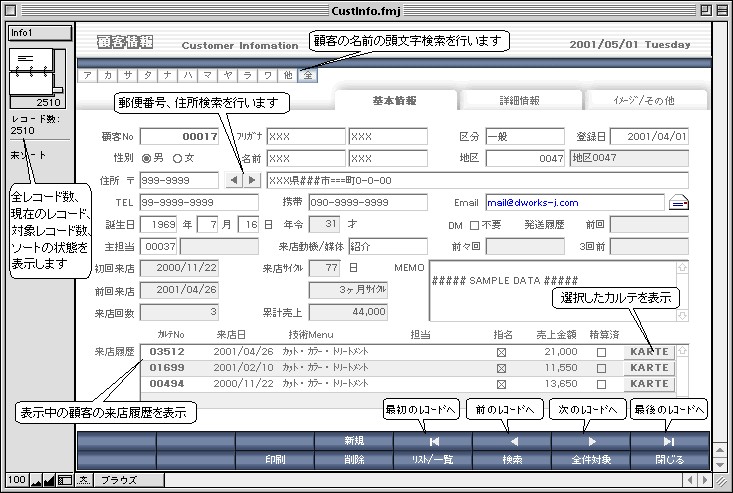Filter names by サ index tab

click(128, 75)
